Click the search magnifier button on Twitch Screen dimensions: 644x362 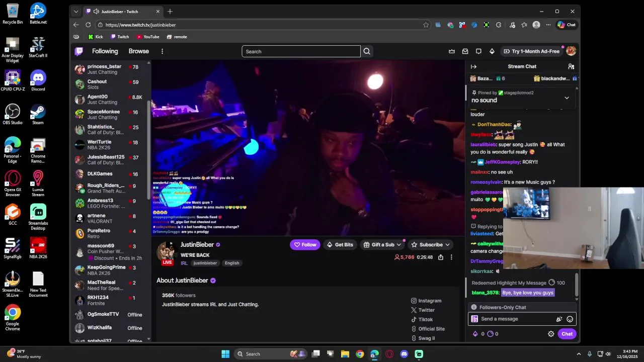[x=367, y=51]
